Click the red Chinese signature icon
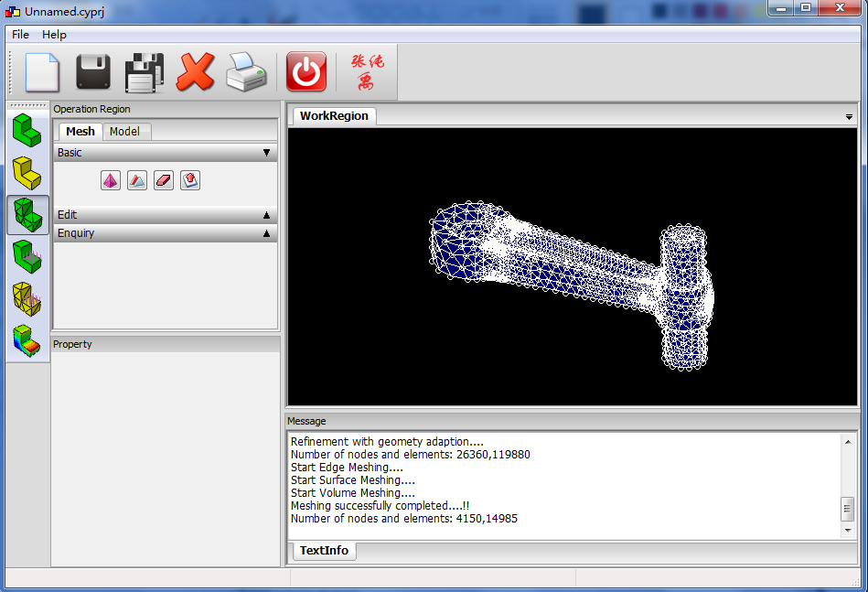The height and width of the screenshot is (592, 868). click(x=367, y=71)
